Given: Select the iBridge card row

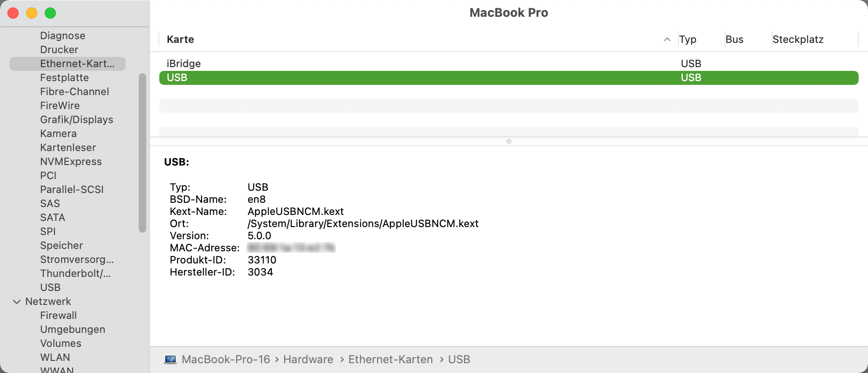Looking at the screenshot, I should [183, 64].
